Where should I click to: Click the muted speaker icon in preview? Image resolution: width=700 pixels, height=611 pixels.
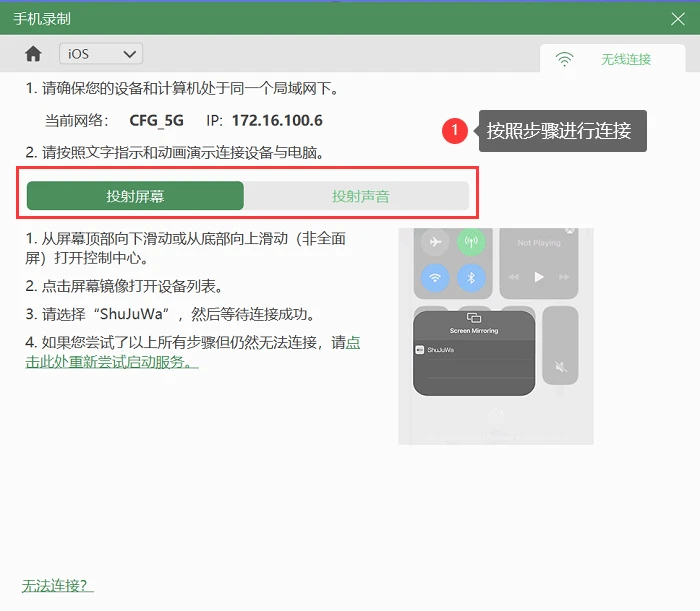pyautogui.click(x=561, y=367)
